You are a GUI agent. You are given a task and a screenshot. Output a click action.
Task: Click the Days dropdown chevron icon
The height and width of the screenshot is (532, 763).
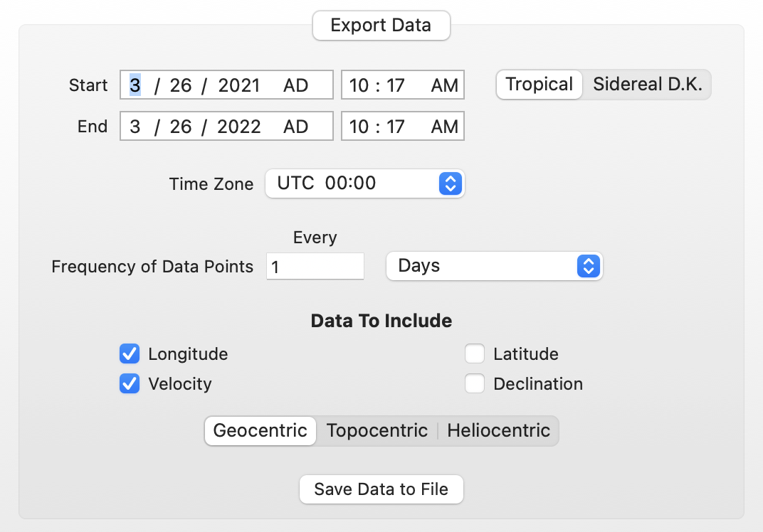coord(589,266)
